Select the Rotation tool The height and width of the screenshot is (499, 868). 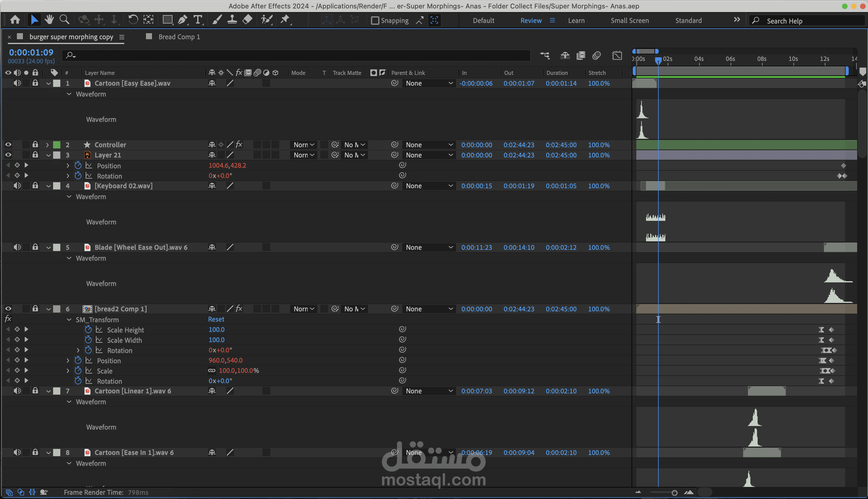[133, 20]
